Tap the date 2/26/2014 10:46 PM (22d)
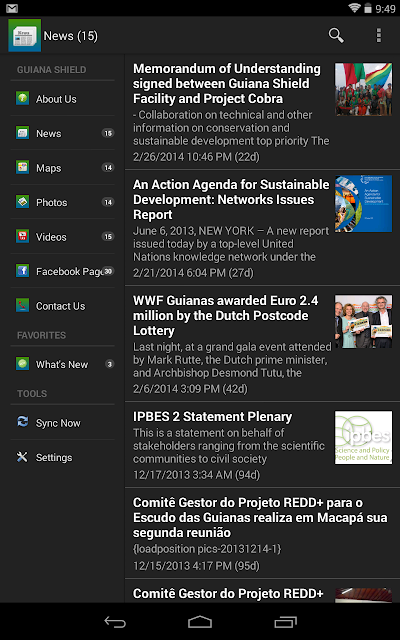 [x=196, y=157]
